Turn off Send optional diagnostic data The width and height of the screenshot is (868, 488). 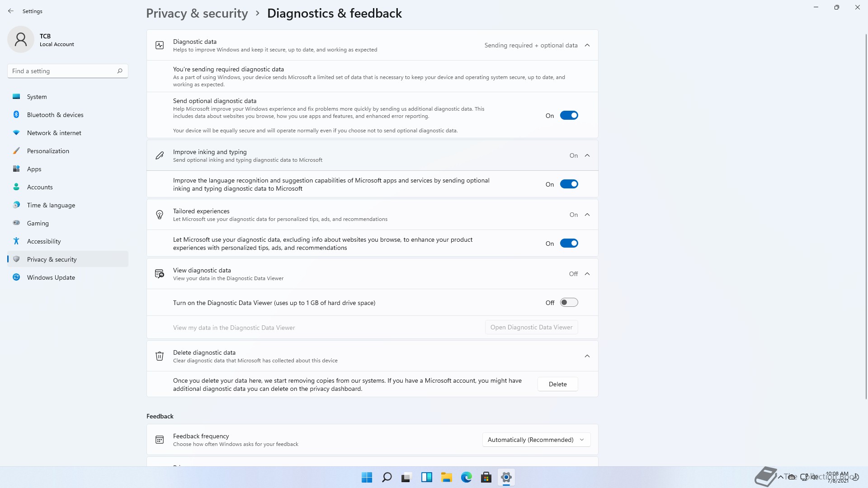coord(569,115)
